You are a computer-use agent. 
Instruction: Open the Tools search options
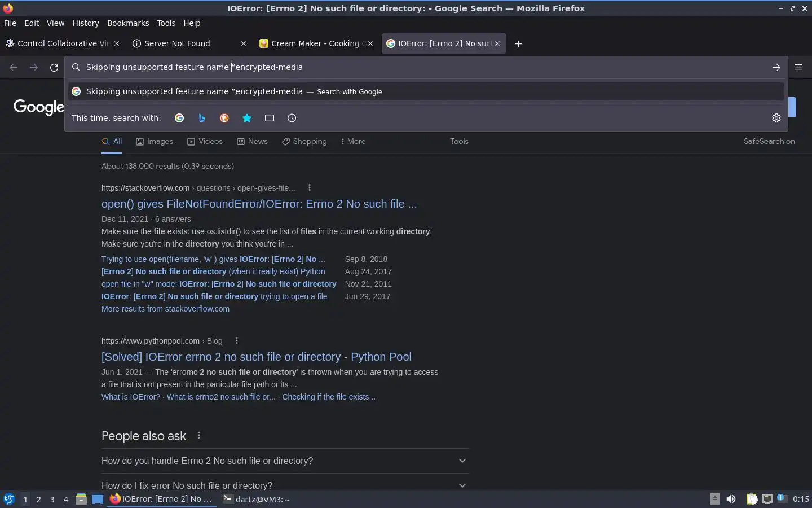coord(459,141)
